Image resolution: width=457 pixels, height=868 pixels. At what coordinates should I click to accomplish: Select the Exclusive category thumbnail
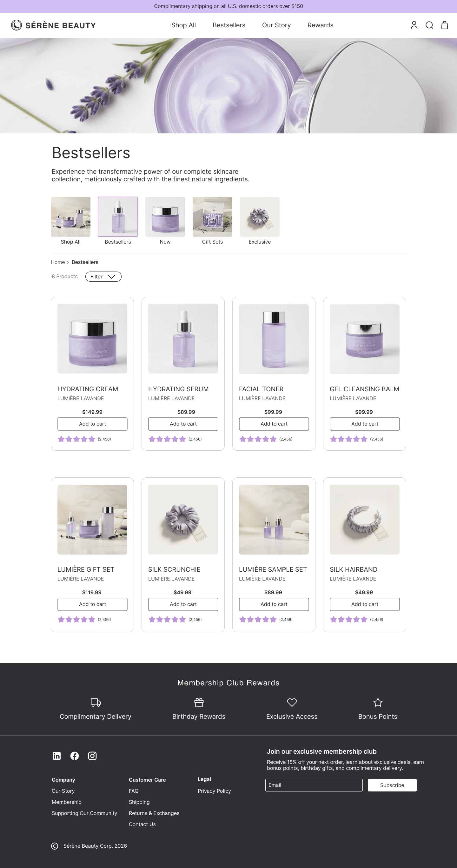coord(259,217)
